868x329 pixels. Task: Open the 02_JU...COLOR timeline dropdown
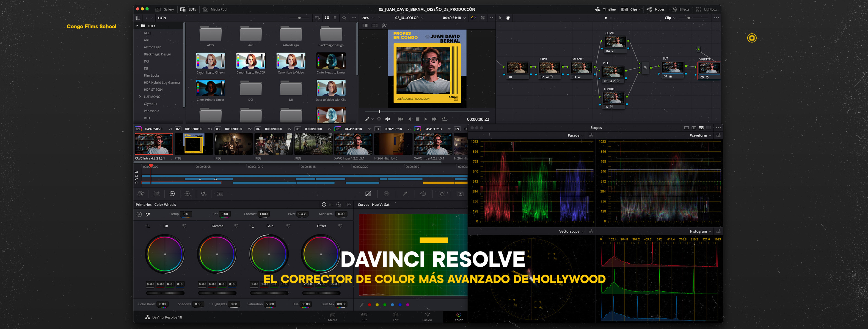[x=409, y=18]
